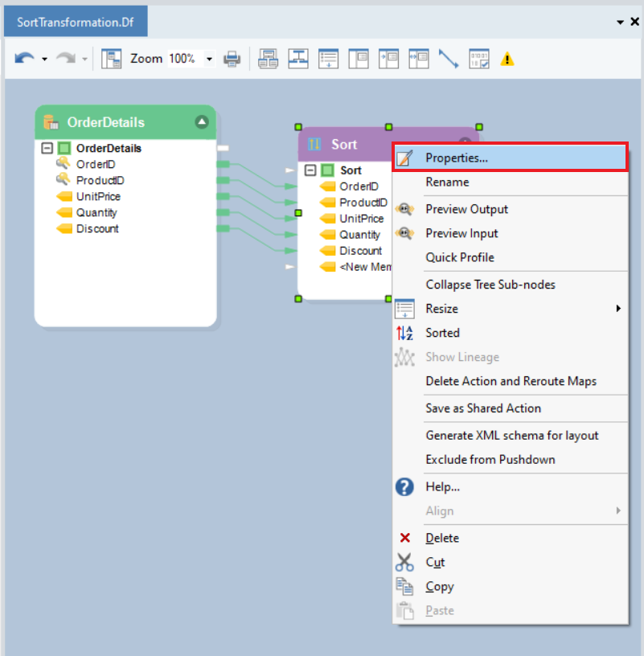Collapse the OrderDetails object with round arrow

[x=202, y=122]
